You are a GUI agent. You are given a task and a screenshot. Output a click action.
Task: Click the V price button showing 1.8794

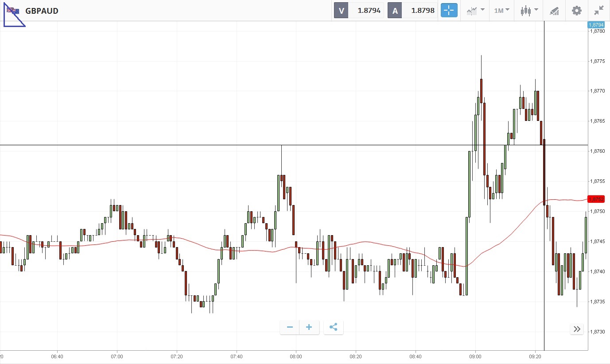359,10
